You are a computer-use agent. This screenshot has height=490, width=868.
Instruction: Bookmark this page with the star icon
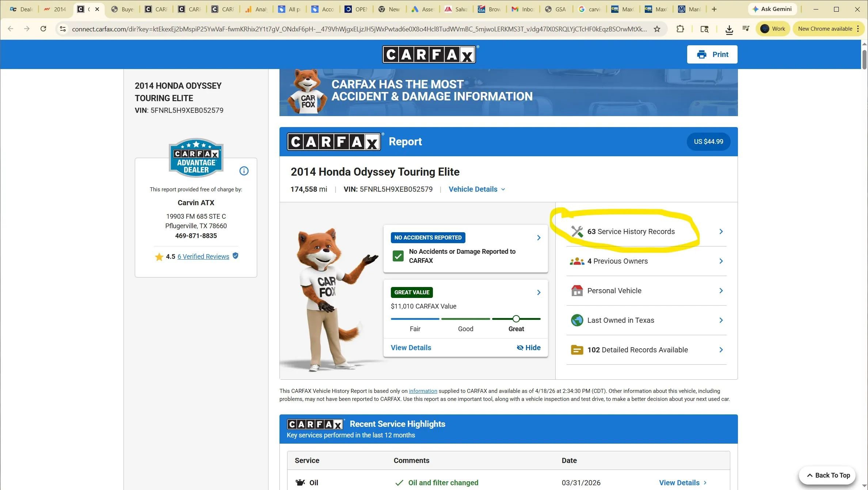pyautogui.click(x=657, y=29)
